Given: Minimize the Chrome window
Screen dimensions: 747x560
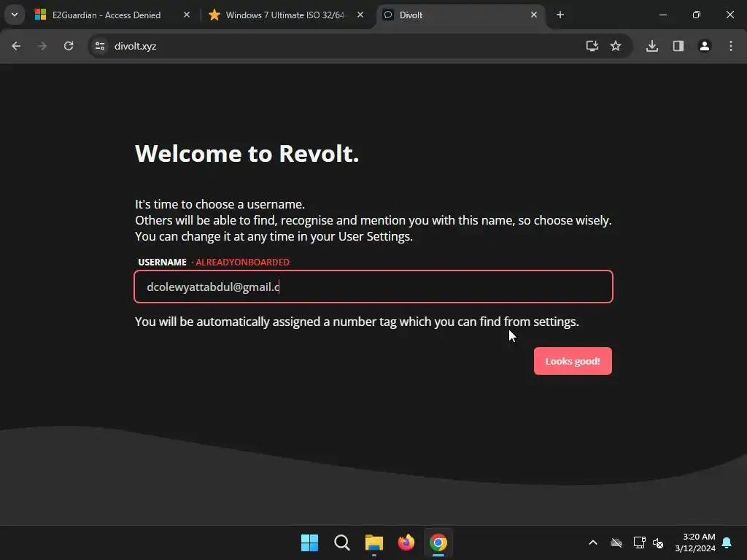Looking at the screenshot, I should (662, 15).
